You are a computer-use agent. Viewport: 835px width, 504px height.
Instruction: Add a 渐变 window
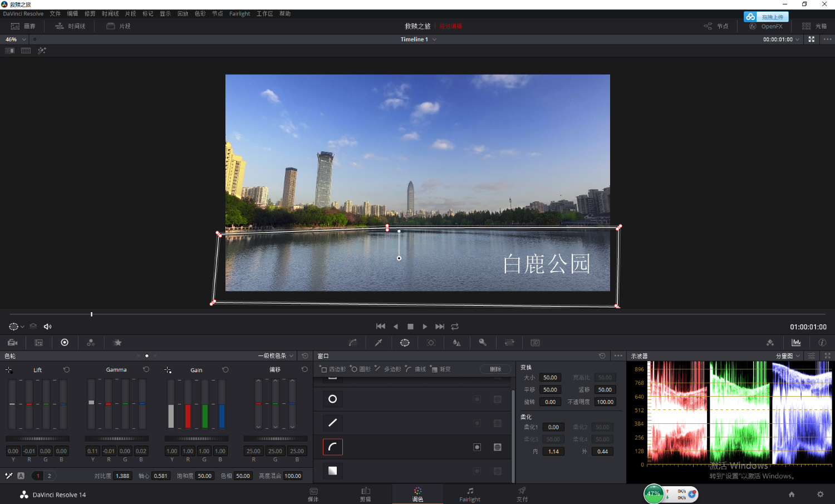[x=440, y=369]
